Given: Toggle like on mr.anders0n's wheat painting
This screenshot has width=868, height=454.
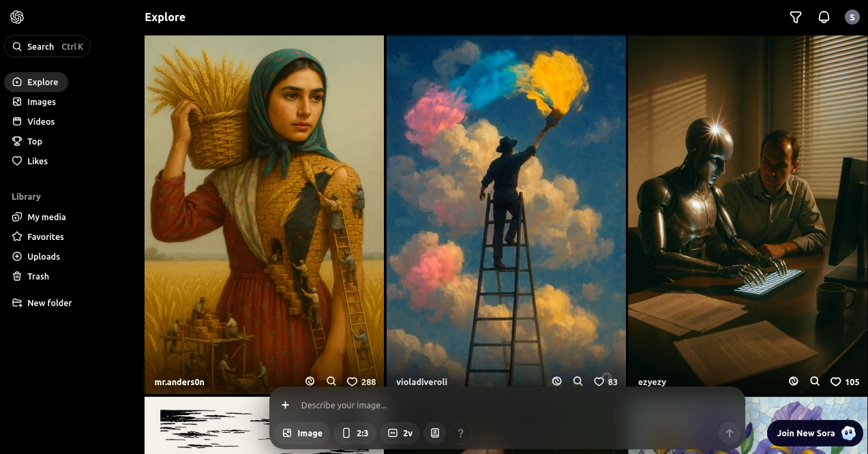Looking at the screenshot, I should click(352, 382).
